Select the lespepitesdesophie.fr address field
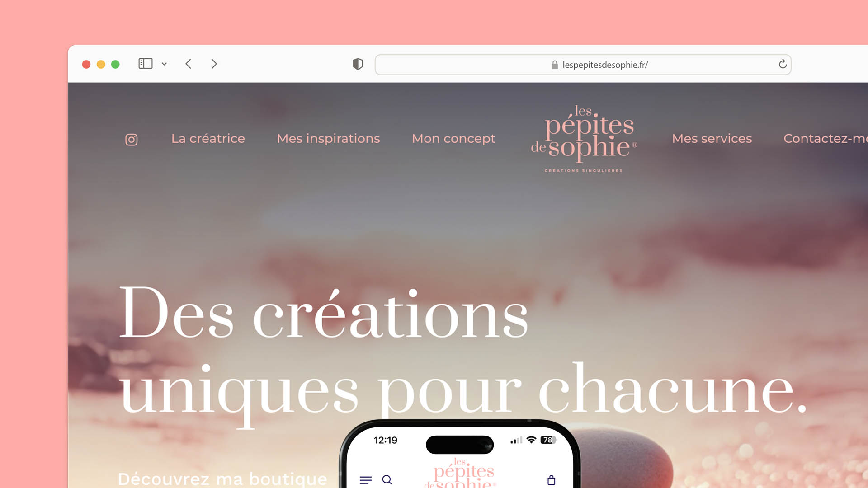This screenshot has height=488, width=868. pos(583,65)
